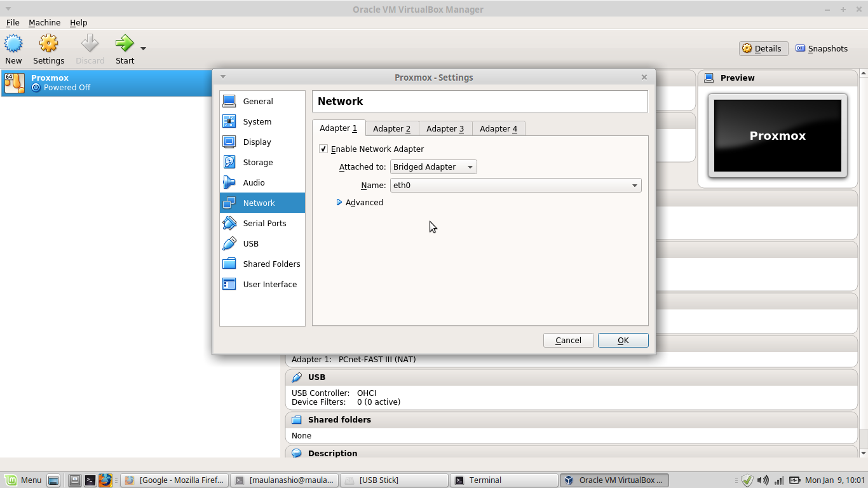Screen dimensions: 868x488
Task: Open the Storage settings section
Action: 229,162
